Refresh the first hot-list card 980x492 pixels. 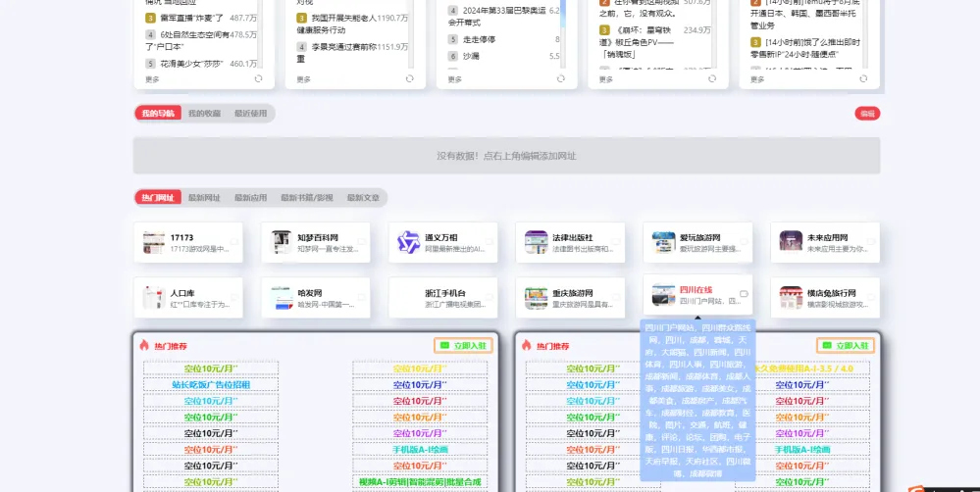(259, 78)
